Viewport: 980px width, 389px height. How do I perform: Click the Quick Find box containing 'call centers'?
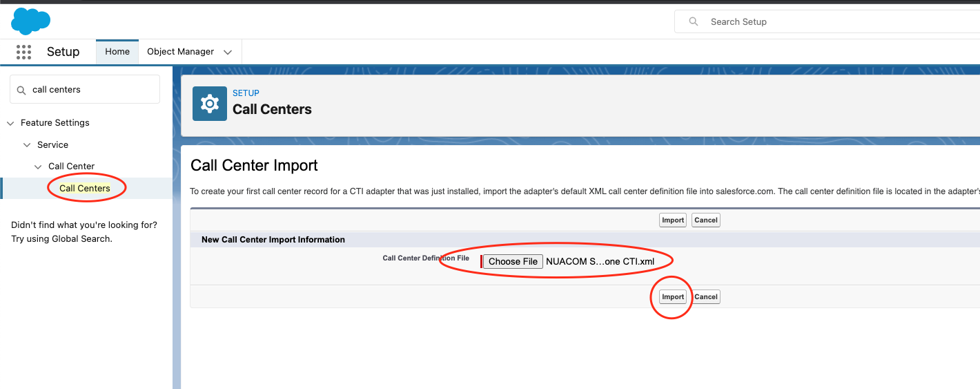point(85,90)
